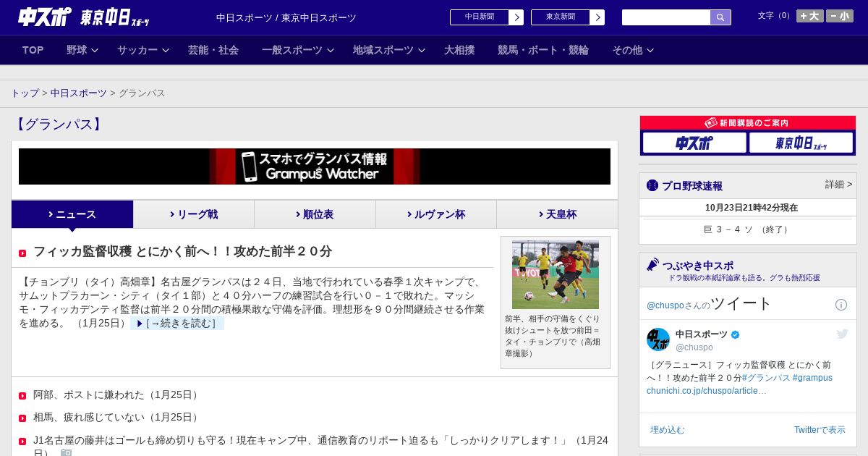
Task: Click camera icon after 藤井 article
Action: (67, 453)
